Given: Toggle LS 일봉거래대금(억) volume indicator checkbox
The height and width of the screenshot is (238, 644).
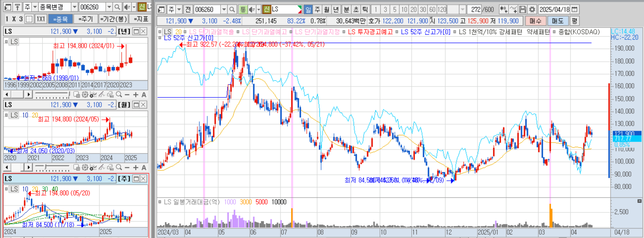Looking at the screenshot, I should point(160,202).
